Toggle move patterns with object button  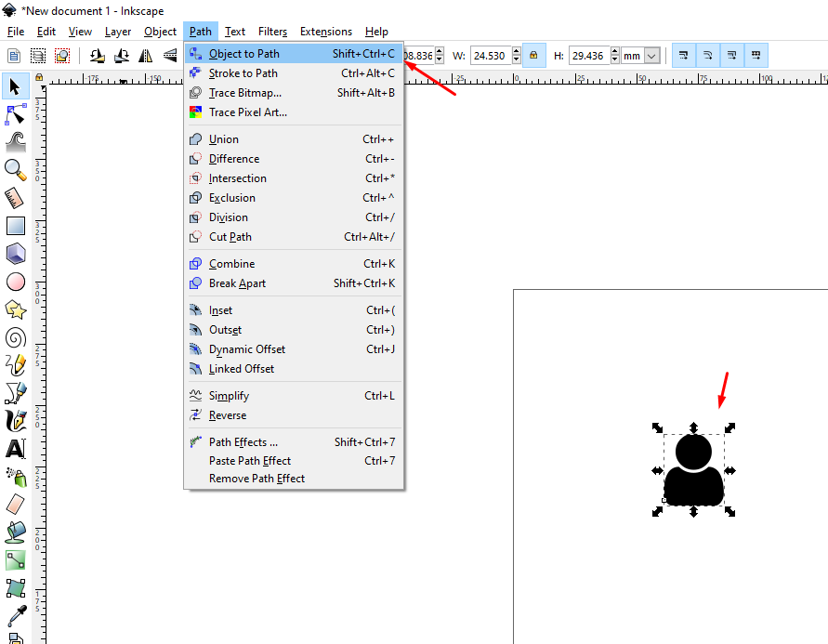[756, 56]
